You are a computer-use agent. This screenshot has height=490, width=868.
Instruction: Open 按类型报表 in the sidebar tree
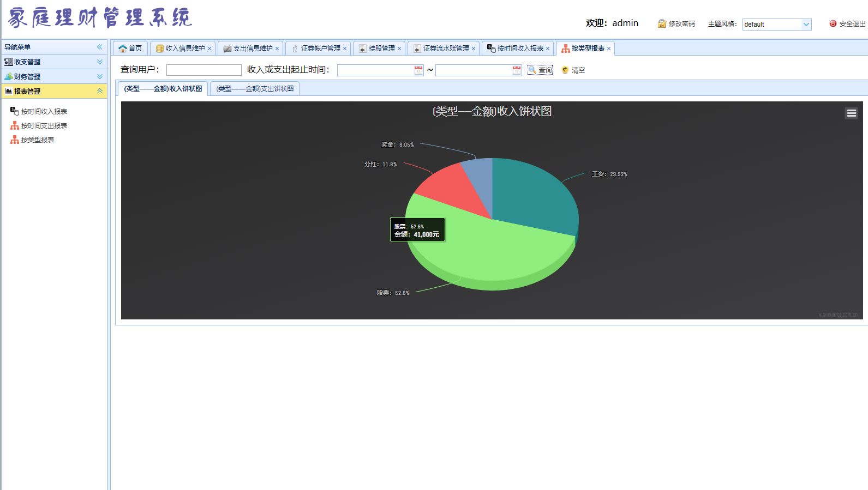click(38, 140)
